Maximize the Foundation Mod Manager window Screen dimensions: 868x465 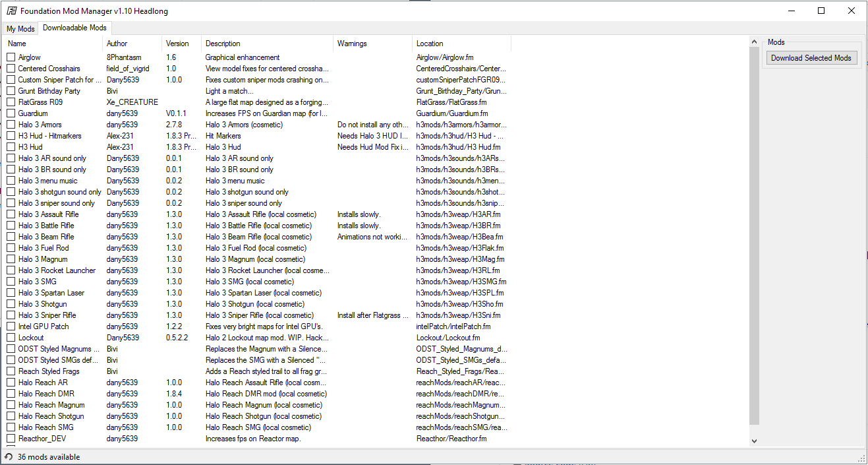[x=821, y=11]
